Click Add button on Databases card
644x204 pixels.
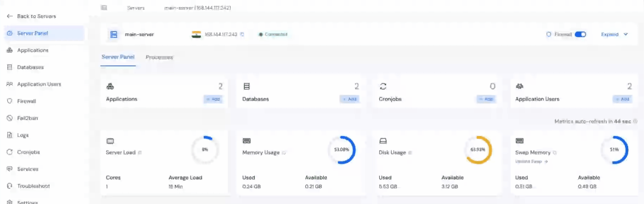pos(349,99)
